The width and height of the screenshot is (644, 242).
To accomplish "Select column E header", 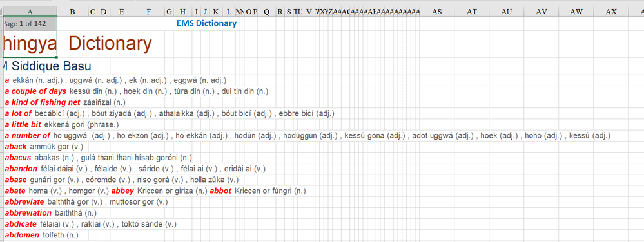I will point(122,12).
